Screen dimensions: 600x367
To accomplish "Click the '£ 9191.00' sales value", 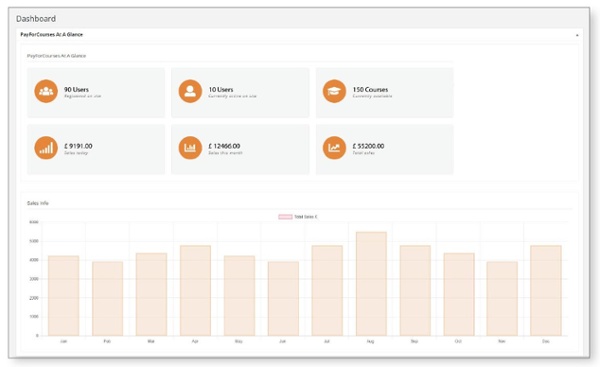I will 78,146.
